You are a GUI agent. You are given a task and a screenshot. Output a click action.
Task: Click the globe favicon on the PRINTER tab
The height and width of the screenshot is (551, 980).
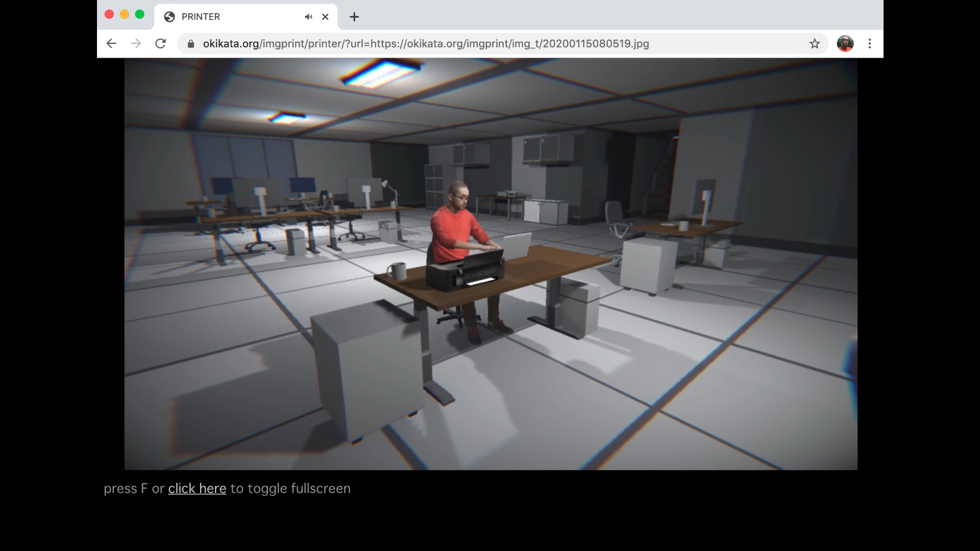pos(169,17)
